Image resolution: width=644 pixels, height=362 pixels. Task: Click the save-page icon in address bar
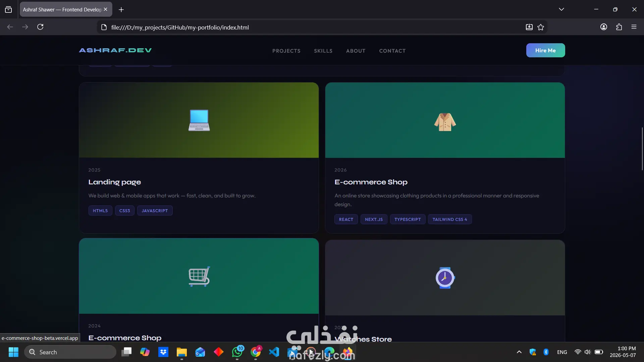click(x=529, y=27)
